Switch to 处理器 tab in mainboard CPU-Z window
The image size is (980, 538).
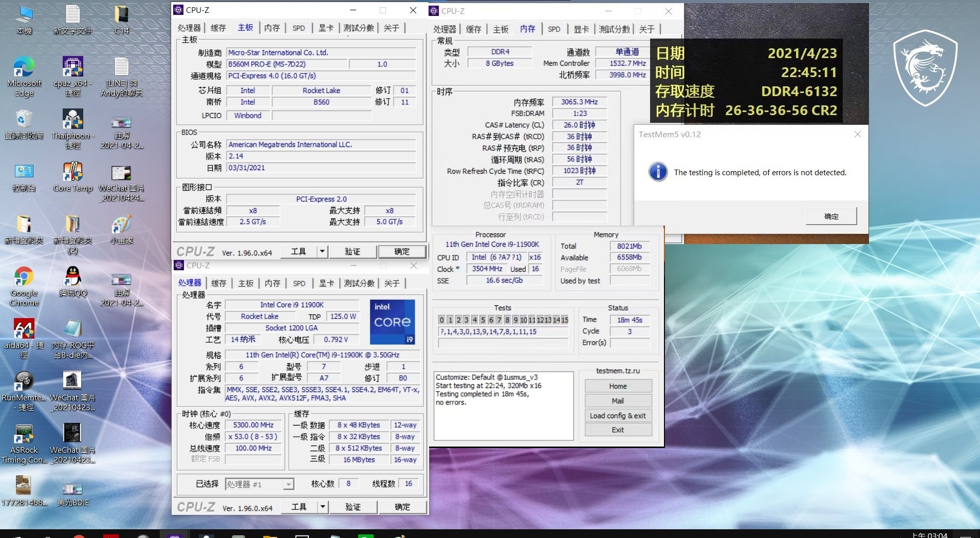[189, 28]
